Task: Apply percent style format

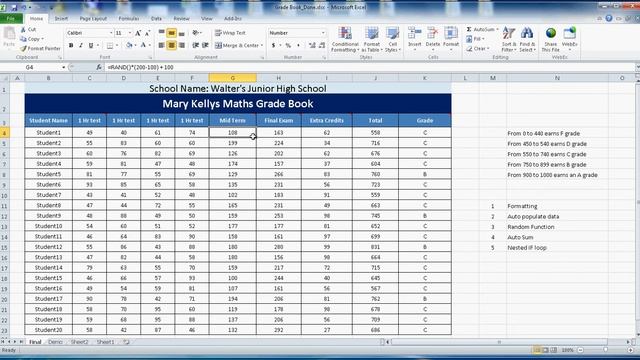Action: point(288,45)
